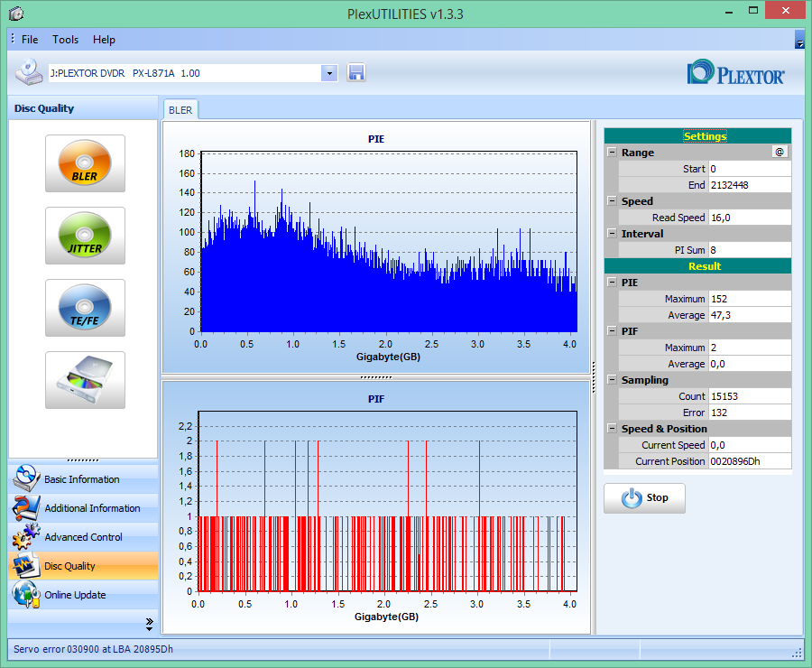Click Current Position value 0020896Dh

tap(750, 461)
